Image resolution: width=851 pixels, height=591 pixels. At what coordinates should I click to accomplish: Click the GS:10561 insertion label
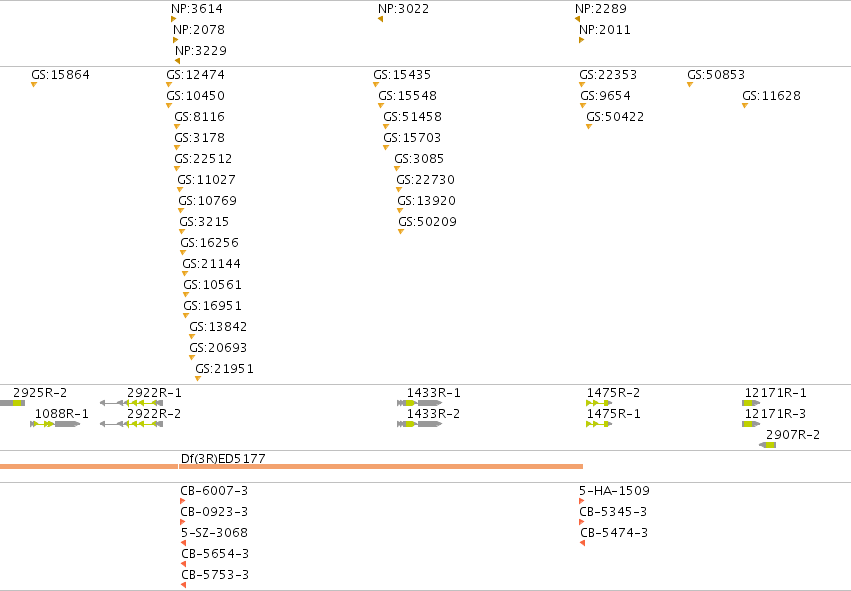coord(212,285)
